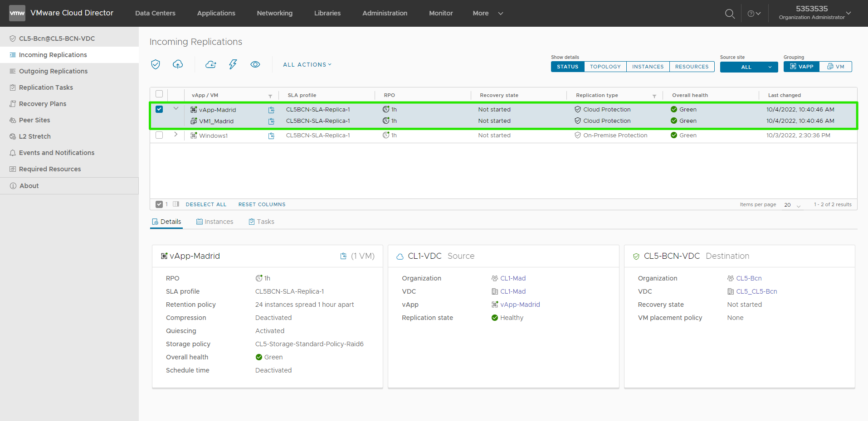Open L2 Stretch in the sidebar

click(x=69, y=136)
